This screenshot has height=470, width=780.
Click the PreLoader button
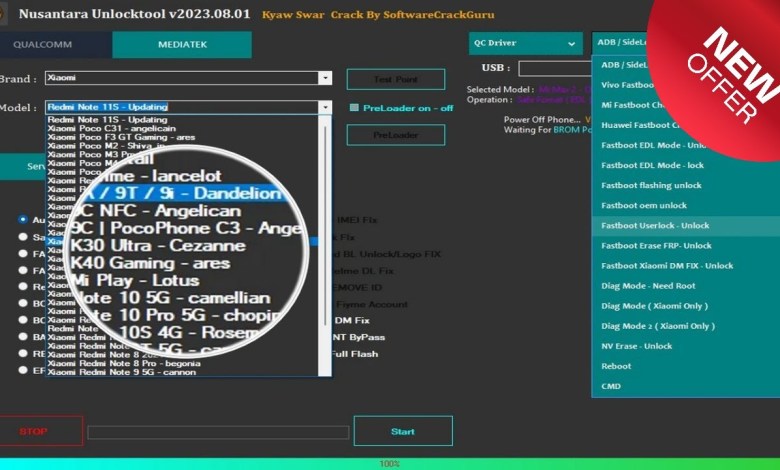tap(395, 135)
